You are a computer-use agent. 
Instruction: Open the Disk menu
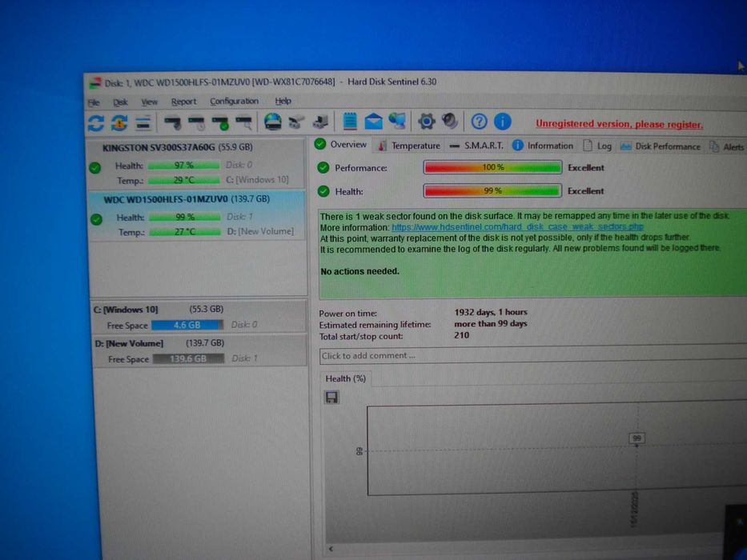(120, 102)
